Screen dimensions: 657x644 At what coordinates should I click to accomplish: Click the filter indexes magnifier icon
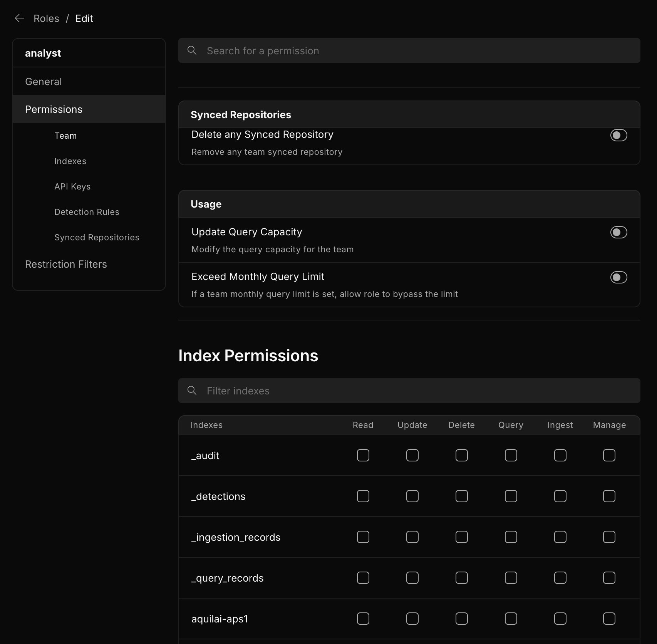coord(192,391)
